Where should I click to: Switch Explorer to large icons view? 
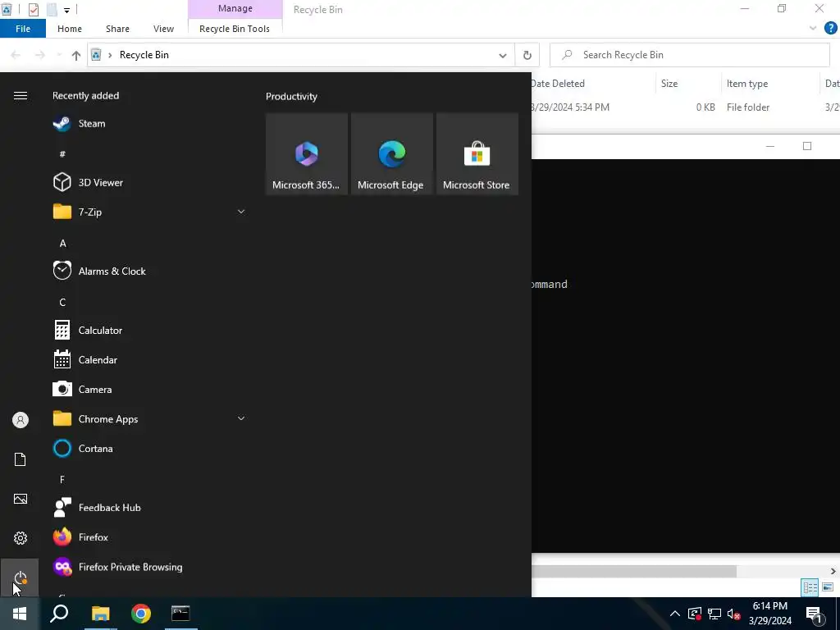coord(828,587)
